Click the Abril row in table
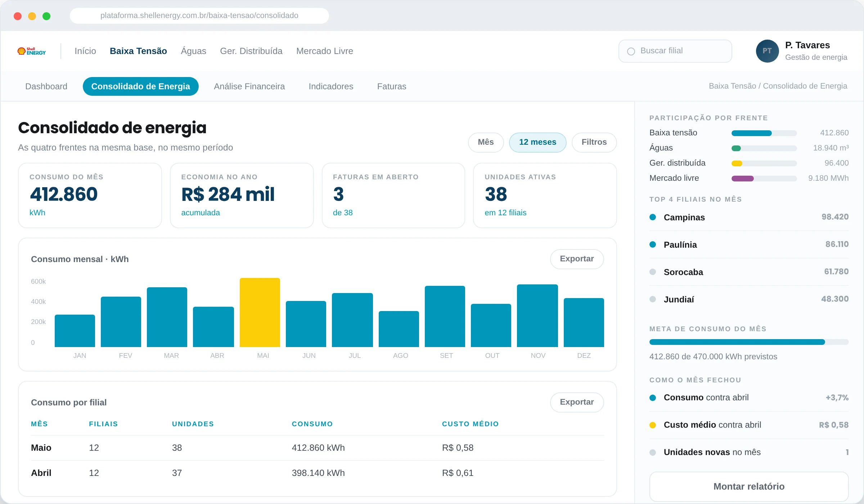The width and height of the screenshot is (864, 504). click(x=318, y=473)
